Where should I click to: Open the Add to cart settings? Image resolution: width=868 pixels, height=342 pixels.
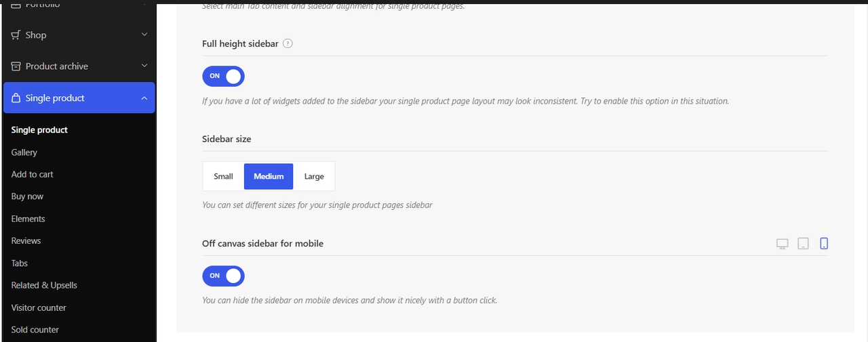coord(32,174)
